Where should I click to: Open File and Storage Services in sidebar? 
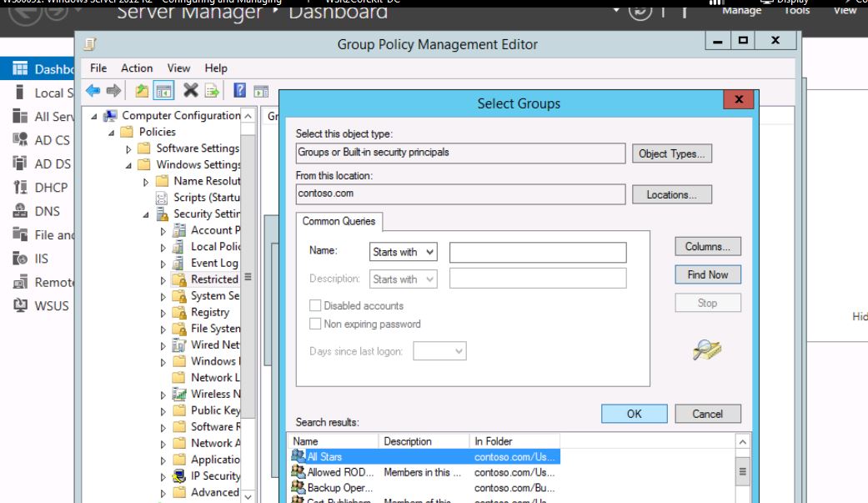click(43, 235)
